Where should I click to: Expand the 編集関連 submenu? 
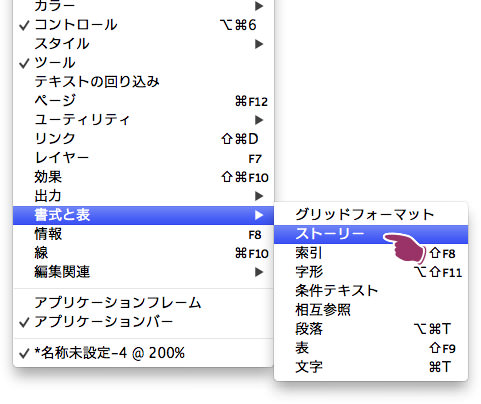143,272
